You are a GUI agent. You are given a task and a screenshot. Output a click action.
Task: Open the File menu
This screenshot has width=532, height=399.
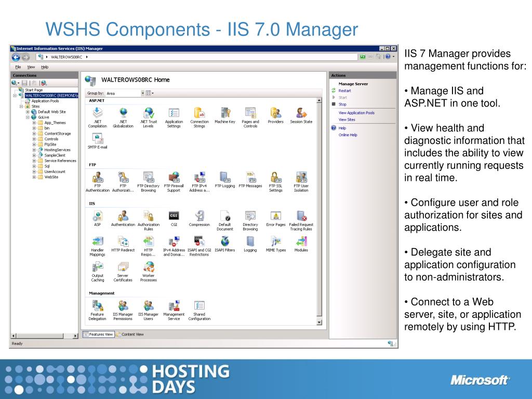click(x=18, y=67)
